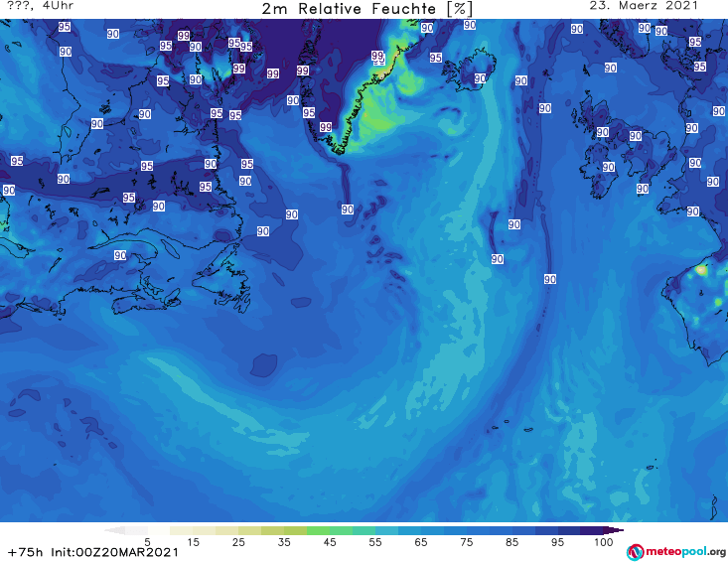728x562 pixels.
Task: Click the legend tick label '35'
Action: click(284, 542)
